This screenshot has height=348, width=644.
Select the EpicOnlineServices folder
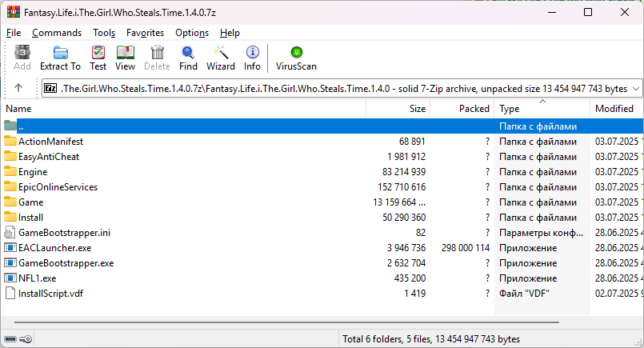tap(58, 187)
